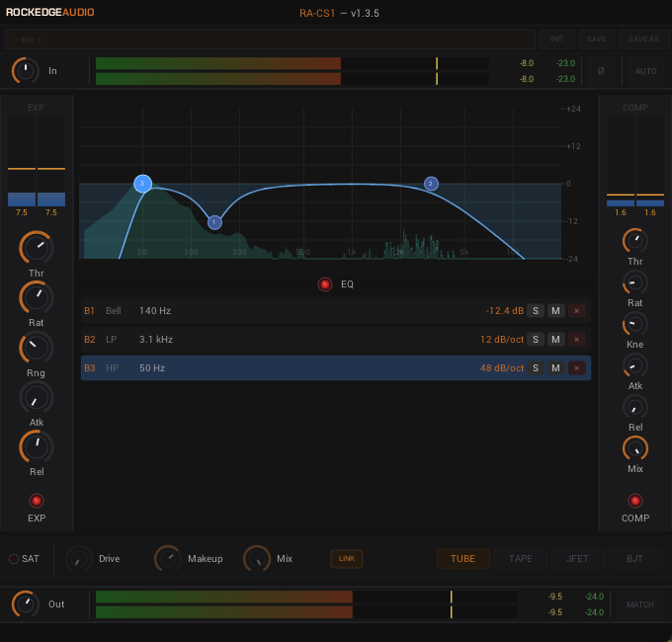
Task: Click the B2 frequency value 3.1 kHz
Action: [156, 340]
